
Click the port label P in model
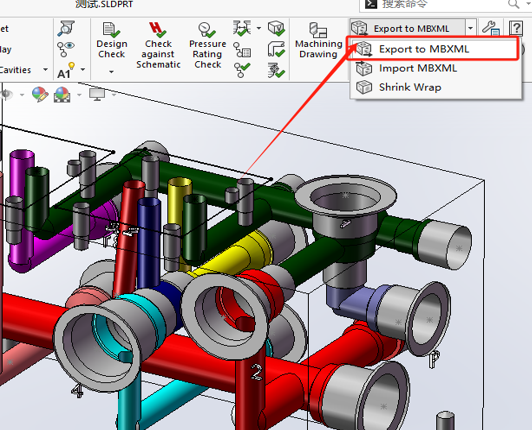pos(434,360)
